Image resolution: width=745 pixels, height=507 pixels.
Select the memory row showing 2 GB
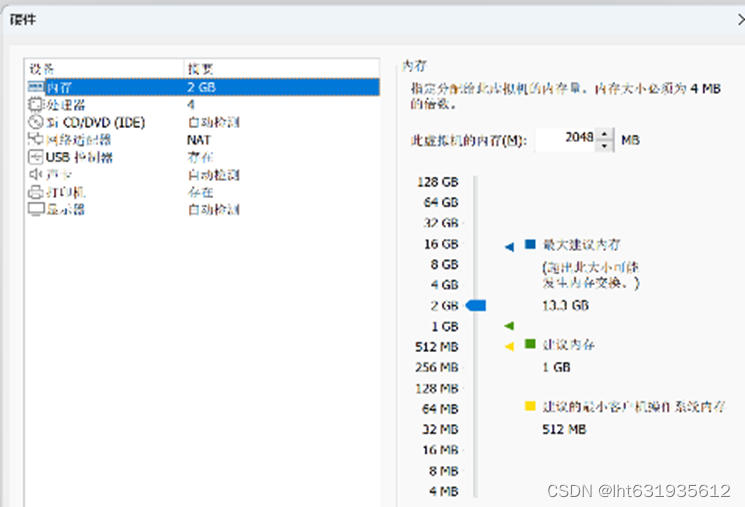coord(203,87)
